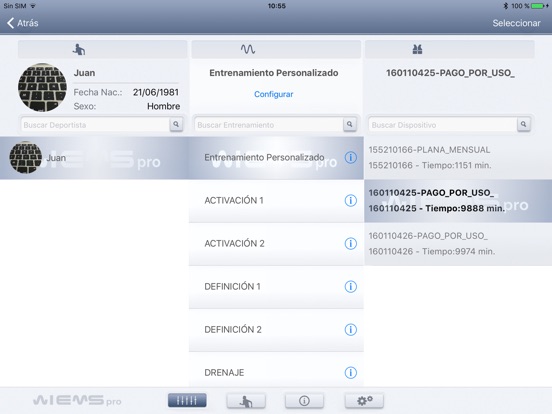Show info for ACTIVACIÓN 2 training
The height and width of the screenshot is (414, 552).
click(x=350, y=244)
